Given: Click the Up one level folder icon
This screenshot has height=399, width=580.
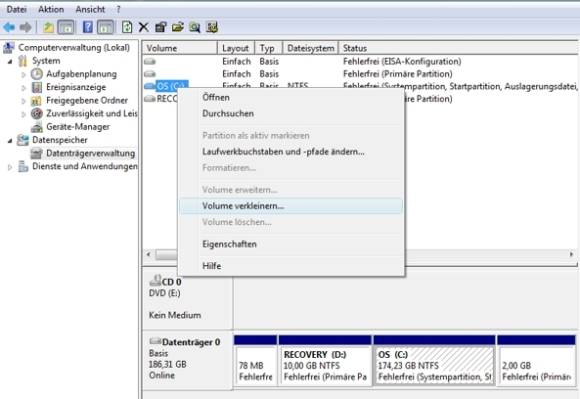Looking at the screenshot, I should point(48,27).
